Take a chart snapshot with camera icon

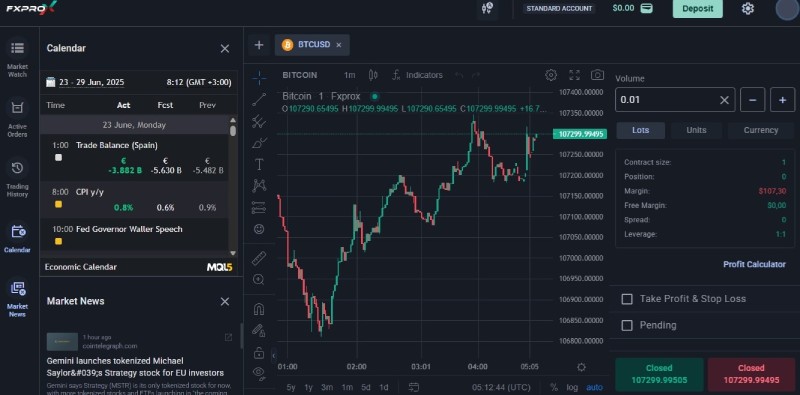click(x=597, y=75)
